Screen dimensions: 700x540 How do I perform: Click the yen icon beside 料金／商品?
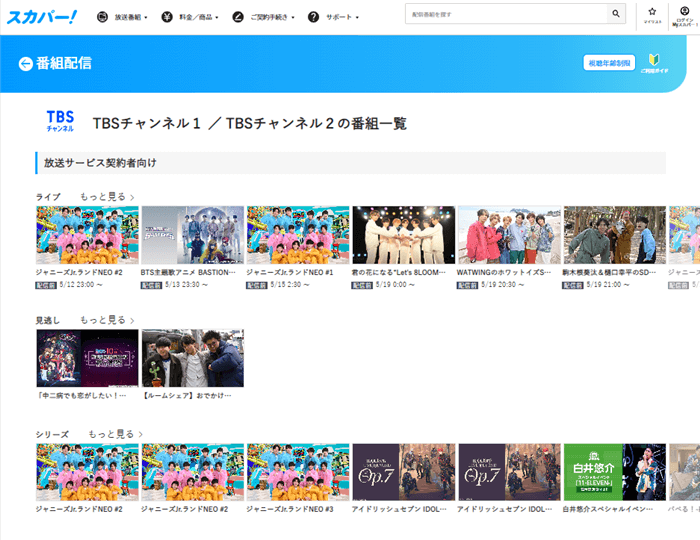click(x=167, y=17)
